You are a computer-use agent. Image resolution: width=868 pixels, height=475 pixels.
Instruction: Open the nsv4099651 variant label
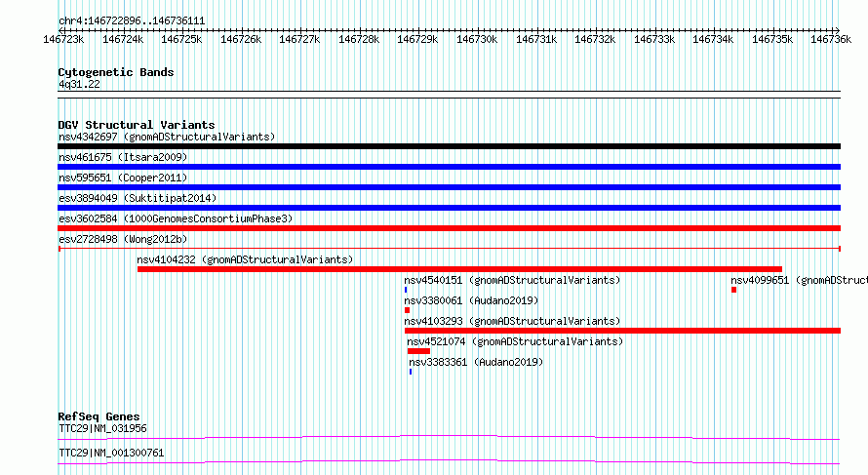click(x=800, y=280)
